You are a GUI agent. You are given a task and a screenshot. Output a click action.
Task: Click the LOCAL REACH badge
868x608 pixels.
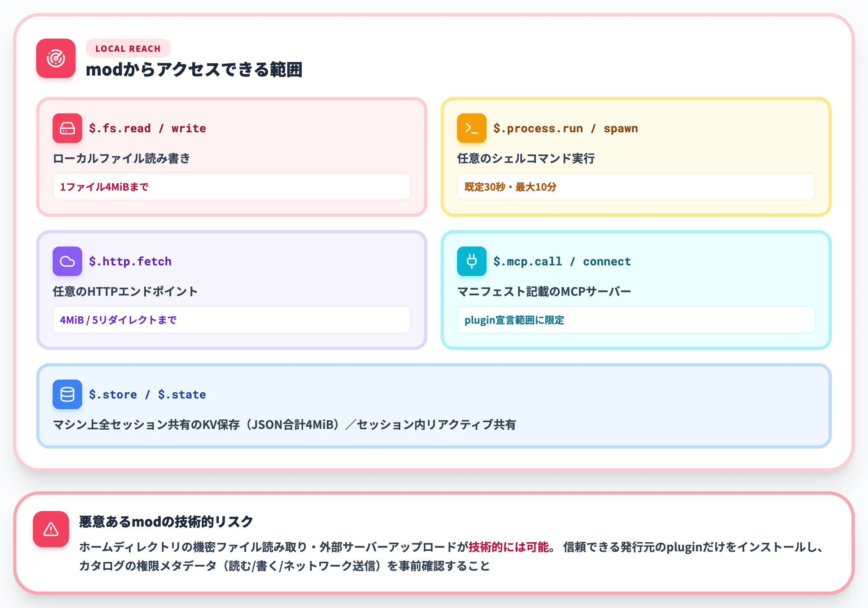[x=128, y=48]
